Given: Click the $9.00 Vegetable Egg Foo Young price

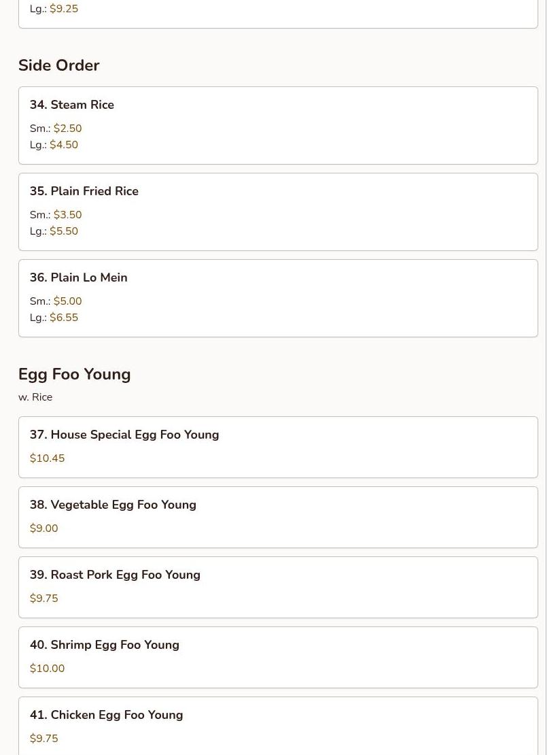Looking at the screenshot, I should pyautogui.click(x=43, y=528).
